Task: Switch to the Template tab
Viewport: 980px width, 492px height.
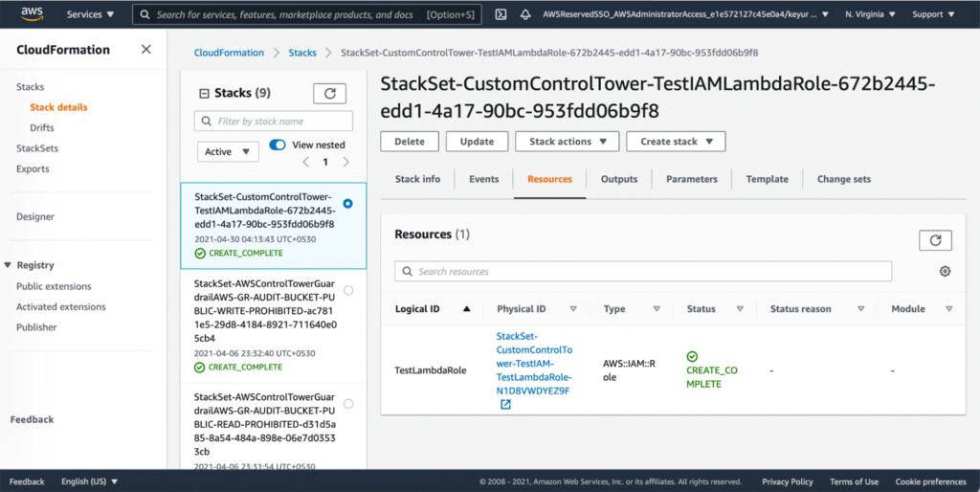Action: tap(767, 179)
